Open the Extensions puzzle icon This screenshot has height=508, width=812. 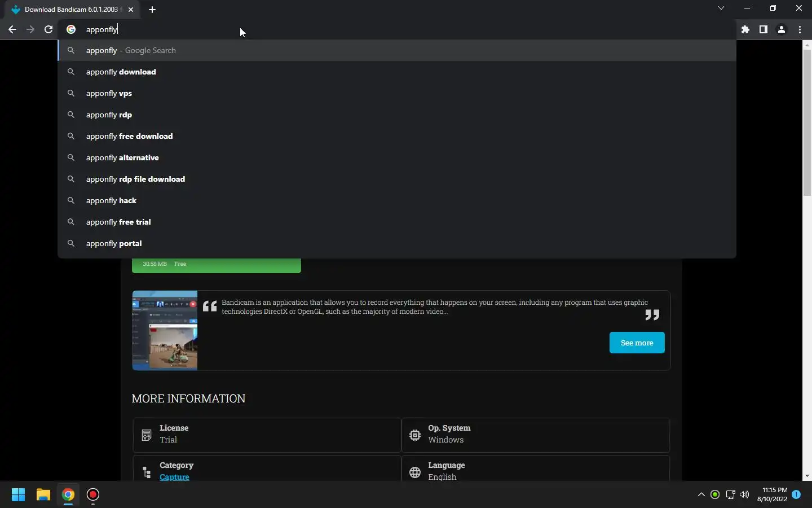[745, 29]
